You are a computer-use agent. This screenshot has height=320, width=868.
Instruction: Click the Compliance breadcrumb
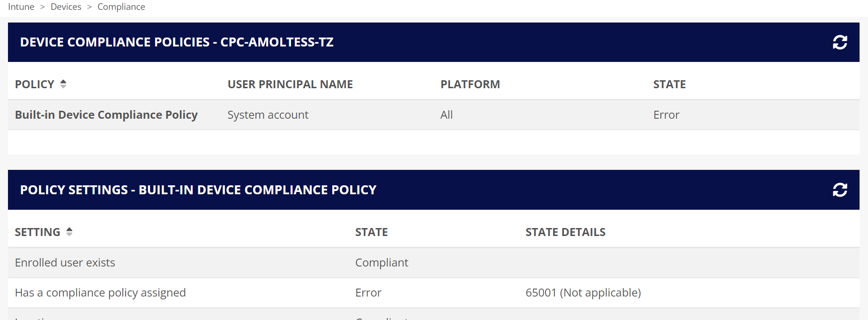click(x=121, y=7)
